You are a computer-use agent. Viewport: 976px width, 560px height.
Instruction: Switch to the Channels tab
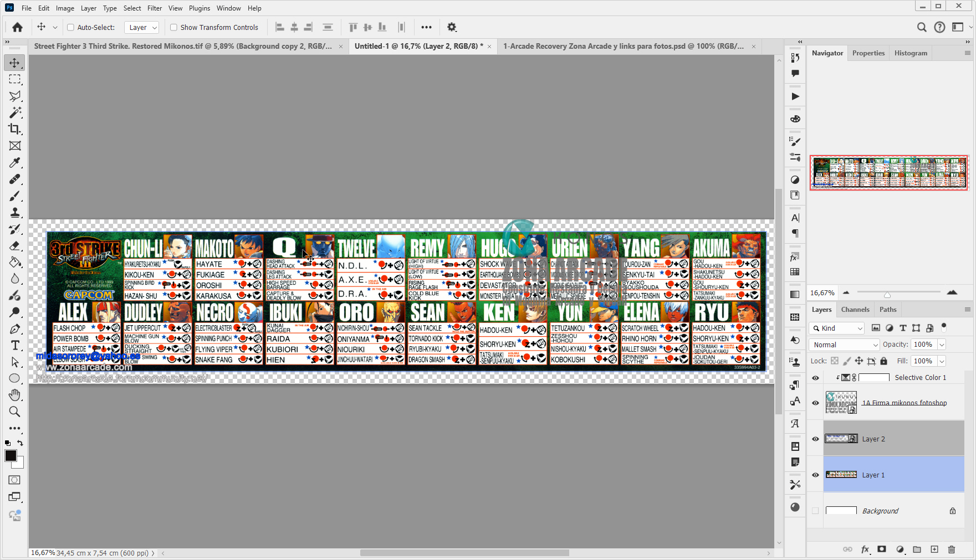coord(855,310)
